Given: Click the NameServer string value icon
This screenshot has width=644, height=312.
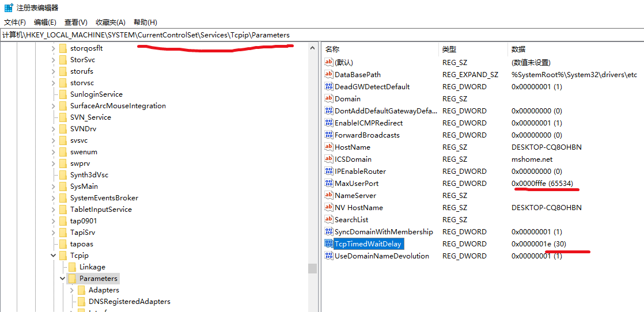Looking at the screenshot, I should pos(328,195).
